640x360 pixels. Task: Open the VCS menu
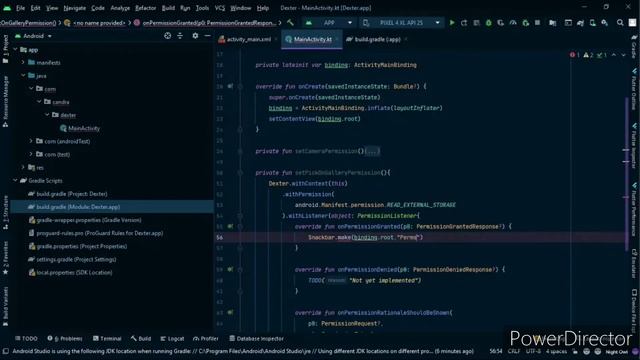tap(220, 8)
